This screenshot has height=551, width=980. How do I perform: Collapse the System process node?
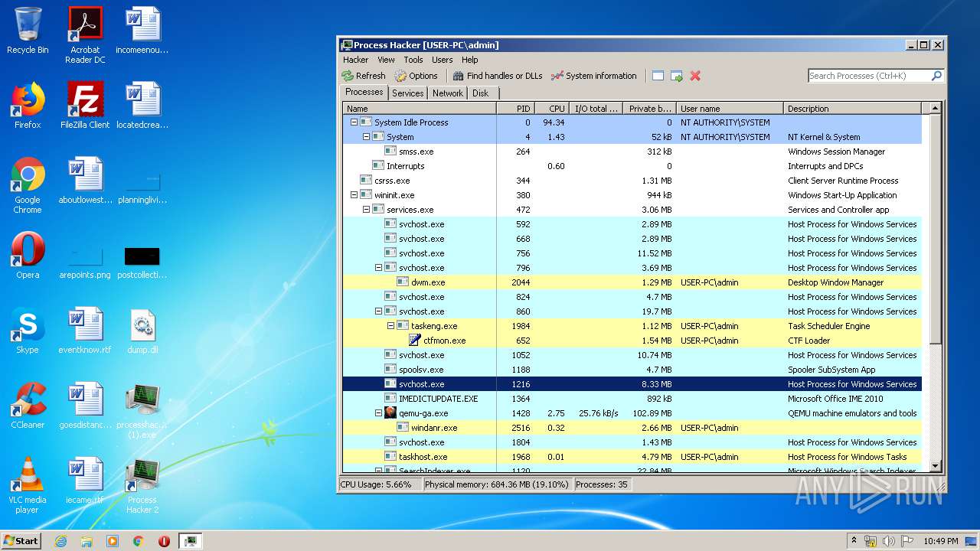tap(366, 137)
